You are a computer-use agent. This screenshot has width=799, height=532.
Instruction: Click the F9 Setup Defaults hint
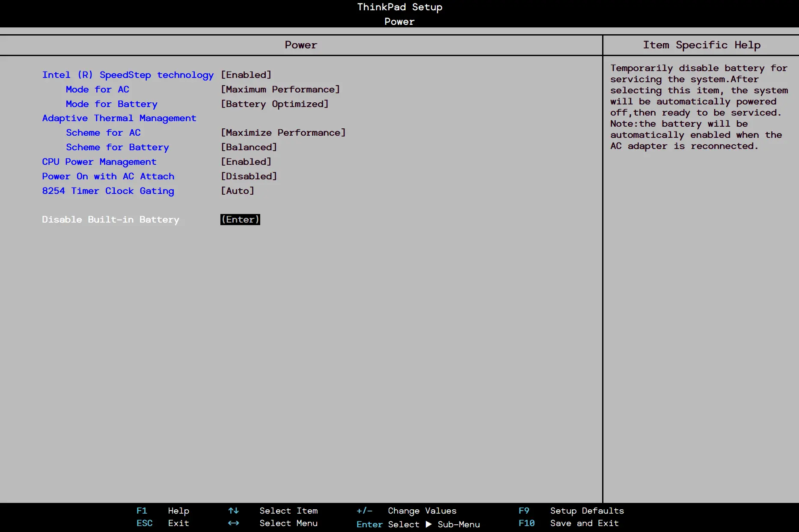571,511
